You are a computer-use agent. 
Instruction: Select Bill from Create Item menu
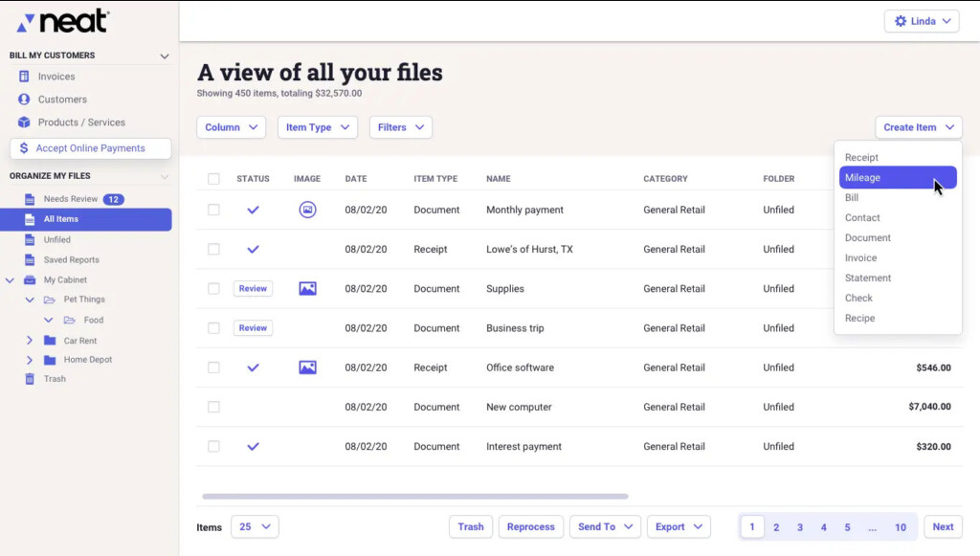(851, 197)
